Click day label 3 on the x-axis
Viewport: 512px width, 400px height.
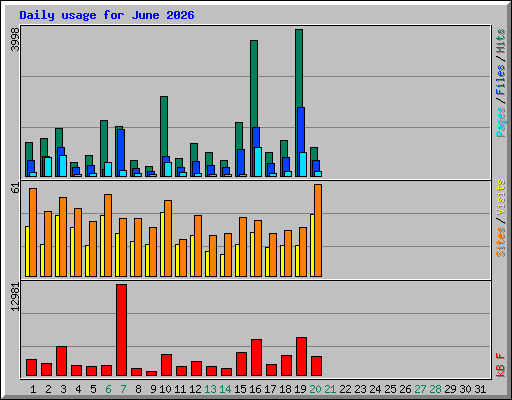(63, 389)
